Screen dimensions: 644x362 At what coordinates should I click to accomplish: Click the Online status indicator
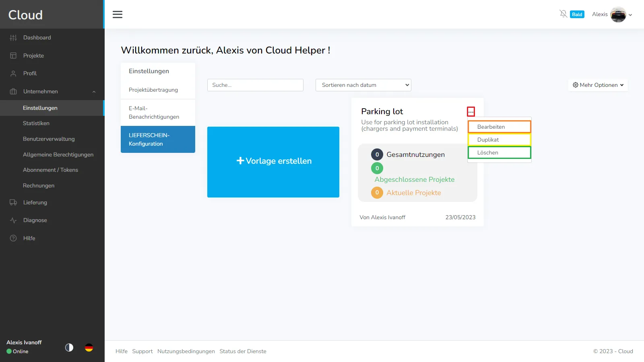[x=17, y=351]
